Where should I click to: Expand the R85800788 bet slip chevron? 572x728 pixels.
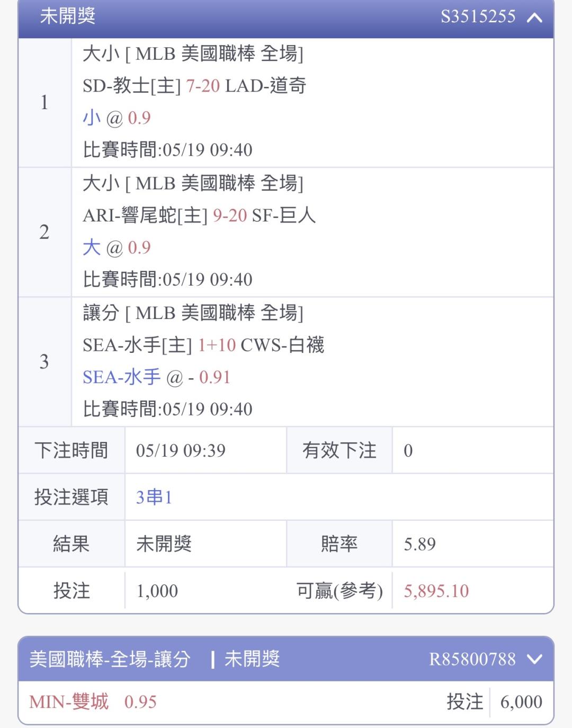tap(534, 659)
